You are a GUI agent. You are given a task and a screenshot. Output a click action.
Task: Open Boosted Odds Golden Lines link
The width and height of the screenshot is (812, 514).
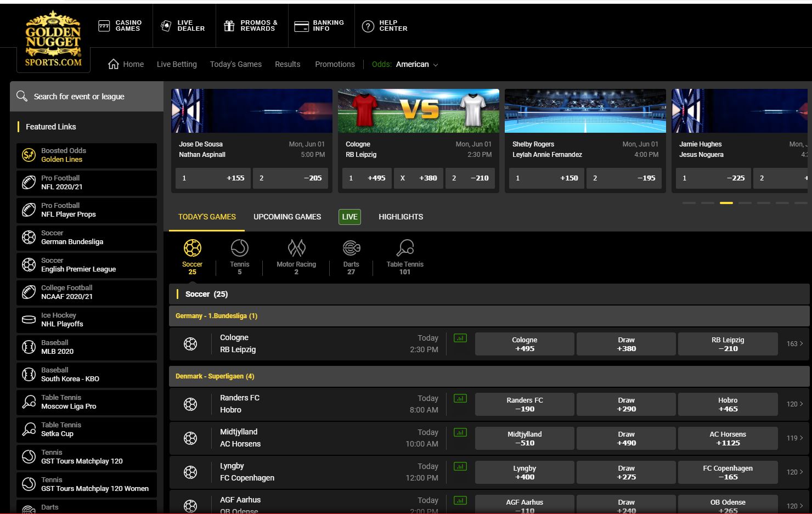[x=87, y=155]
